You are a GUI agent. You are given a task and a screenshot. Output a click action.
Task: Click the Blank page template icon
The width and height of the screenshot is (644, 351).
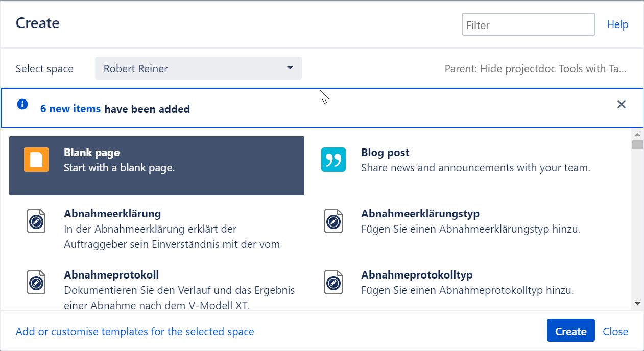coord(36,159)
